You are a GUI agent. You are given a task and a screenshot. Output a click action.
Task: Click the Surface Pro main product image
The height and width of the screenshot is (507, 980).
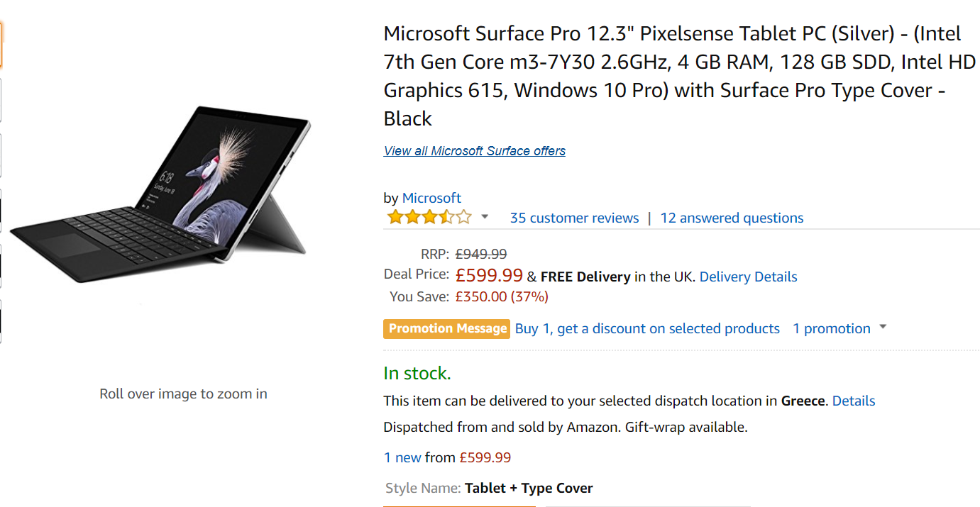click(x=160, y=194)
